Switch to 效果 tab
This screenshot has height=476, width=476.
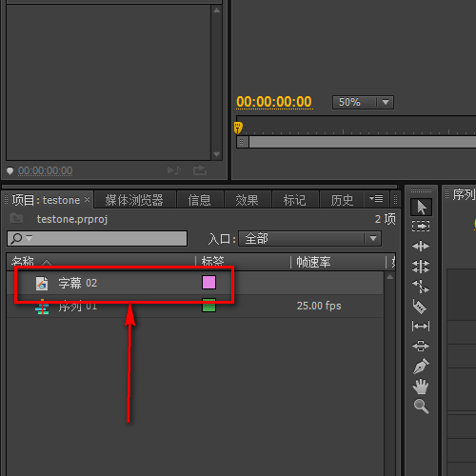point(247,200)
